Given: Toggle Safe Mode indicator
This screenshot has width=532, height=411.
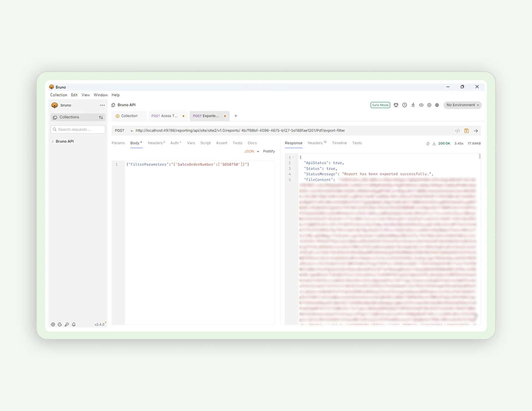Looking at the screenshot, I should click(380, 105).
